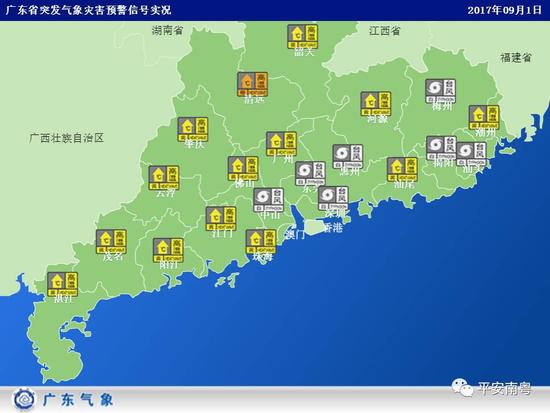This screenshot has width=550, height=413.
Task: Click the 湖南省 province label
Action: coord(168,31)
